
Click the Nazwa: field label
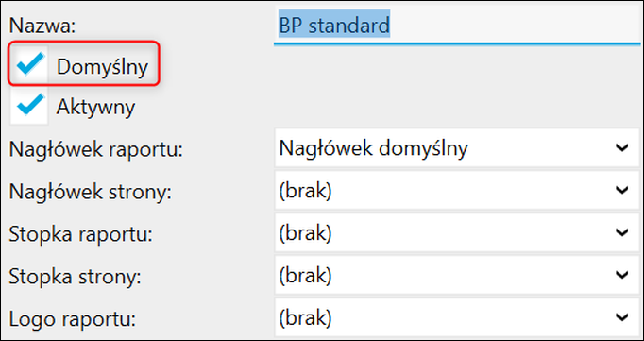[x=42, y=26]
